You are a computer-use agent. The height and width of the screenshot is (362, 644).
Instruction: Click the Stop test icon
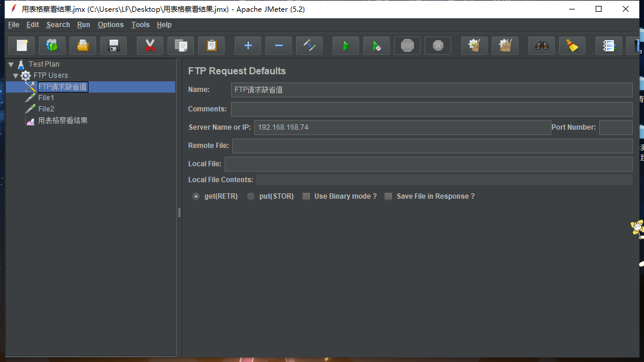coord(408,45)
